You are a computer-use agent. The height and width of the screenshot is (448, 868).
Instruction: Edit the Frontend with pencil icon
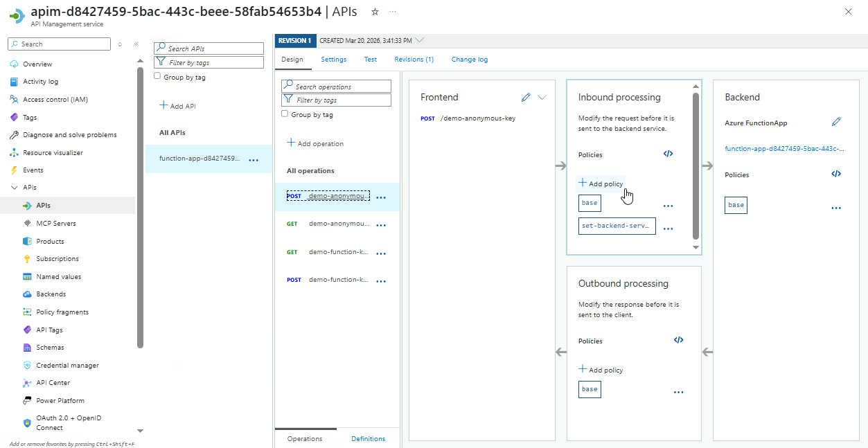[526, 98]
